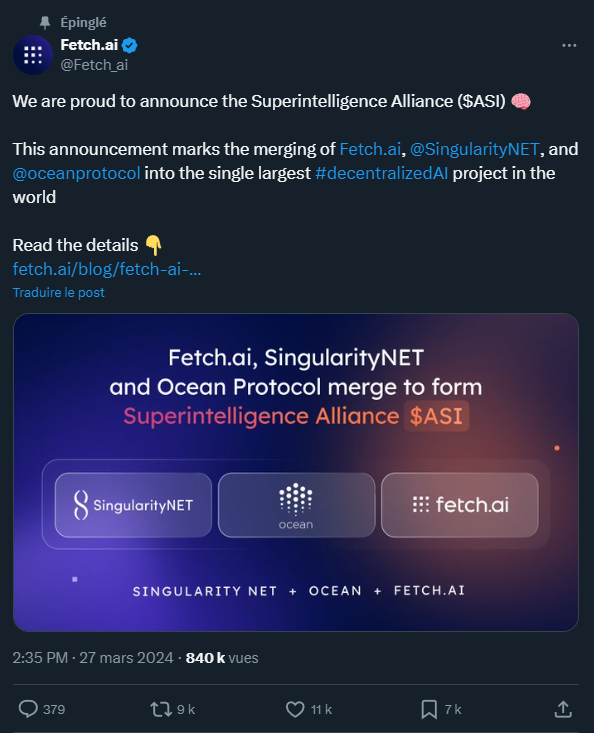Click the Fetch.ai profile avatar

pos(33,55)
